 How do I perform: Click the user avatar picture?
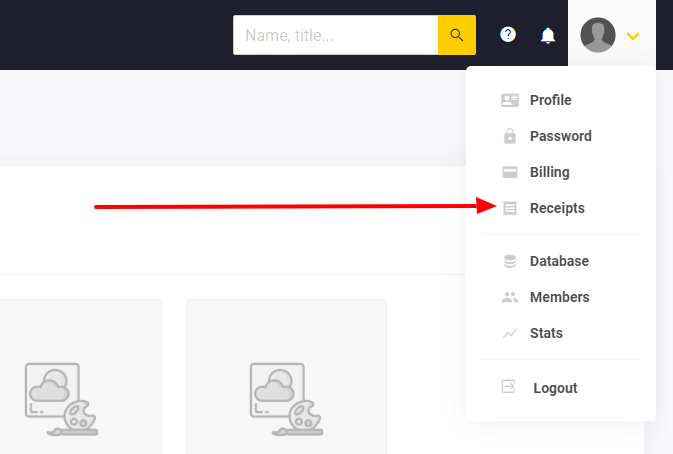point(598,35)
